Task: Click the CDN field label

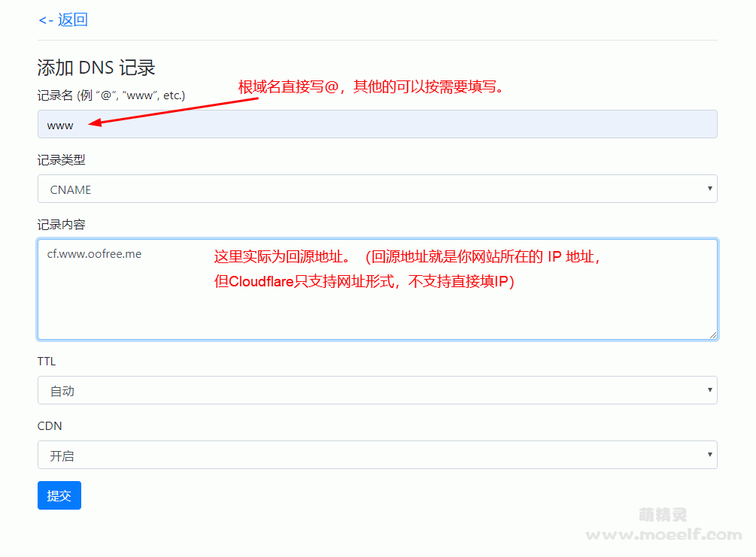Action: tap(50, 426)
